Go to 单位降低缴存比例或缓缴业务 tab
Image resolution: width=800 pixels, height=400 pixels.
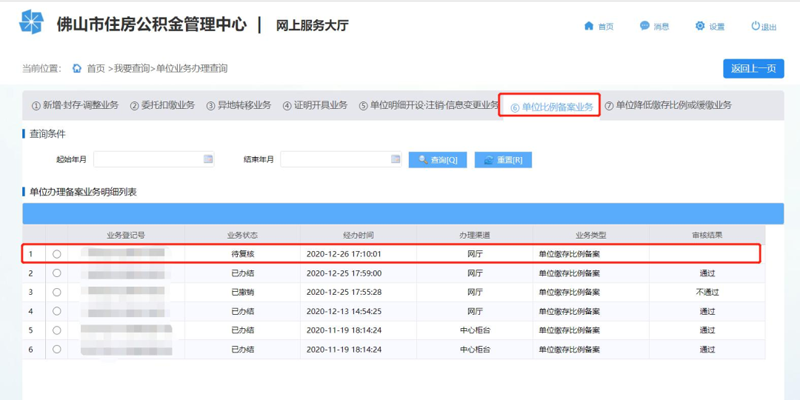(x=668, y=106)
